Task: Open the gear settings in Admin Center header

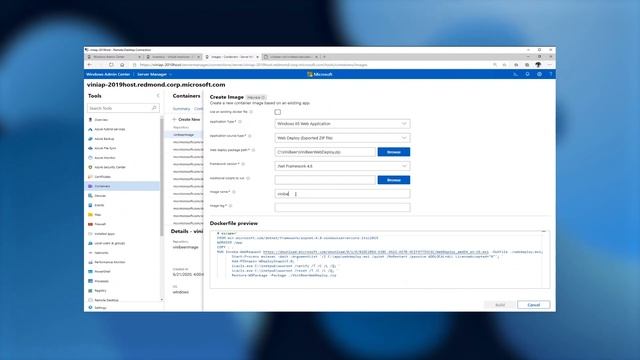Action: pyautogui.click(x=539, y=74)
